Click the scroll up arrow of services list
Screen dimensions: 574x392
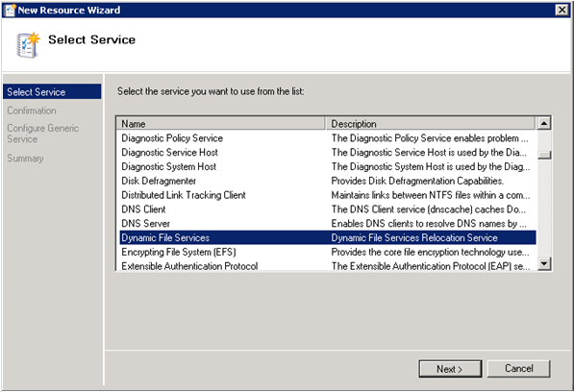click(544, 124)
